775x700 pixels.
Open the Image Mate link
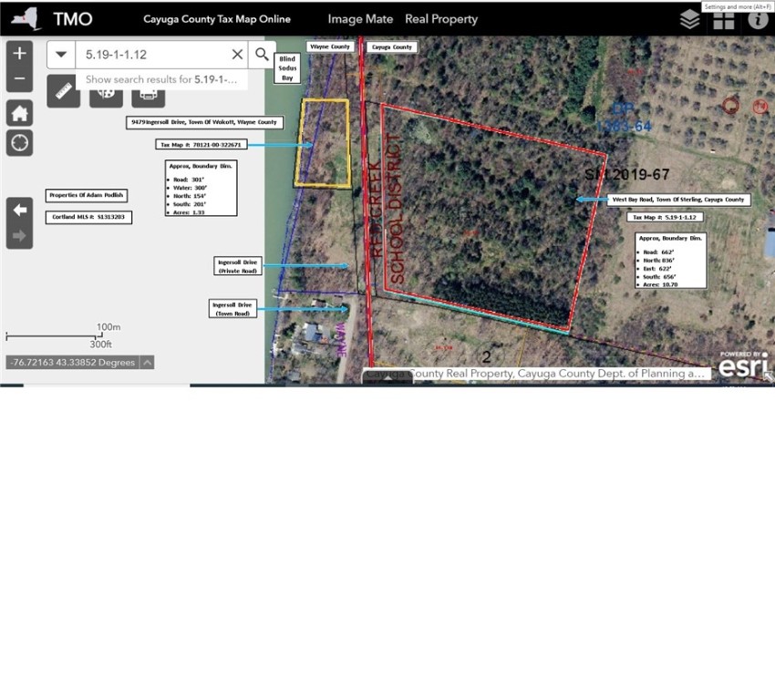point(360,19)
